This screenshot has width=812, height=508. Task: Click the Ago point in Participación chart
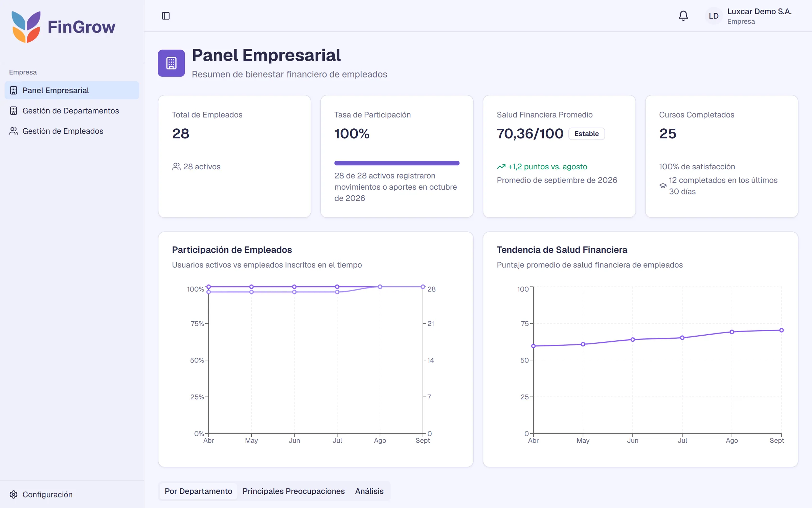(x=380, y=287)
